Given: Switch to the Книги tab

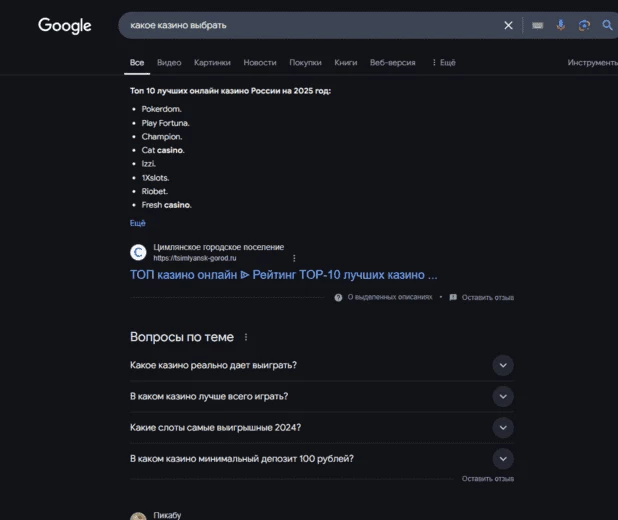Looking at the screenshot, I should (346, 63).
